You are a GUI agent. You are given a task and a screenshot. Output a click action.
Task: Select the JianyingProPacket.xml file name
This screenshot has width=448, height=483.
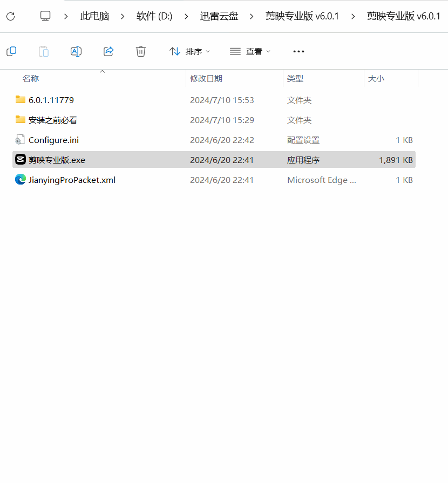(x=72, y=180)
